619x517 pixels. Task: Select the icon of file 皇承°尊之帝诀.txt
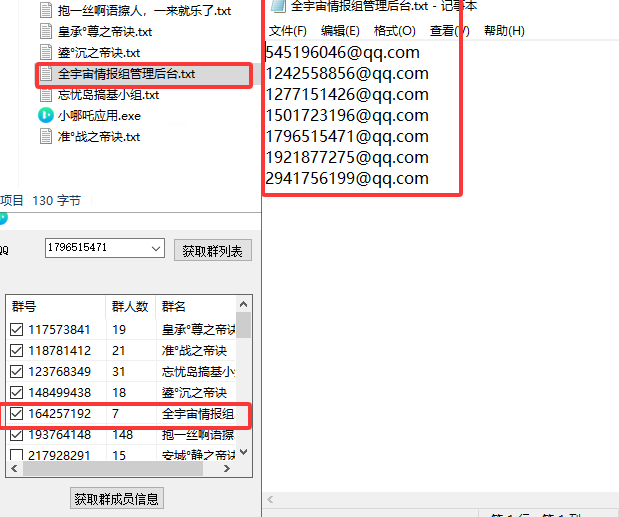46,31
